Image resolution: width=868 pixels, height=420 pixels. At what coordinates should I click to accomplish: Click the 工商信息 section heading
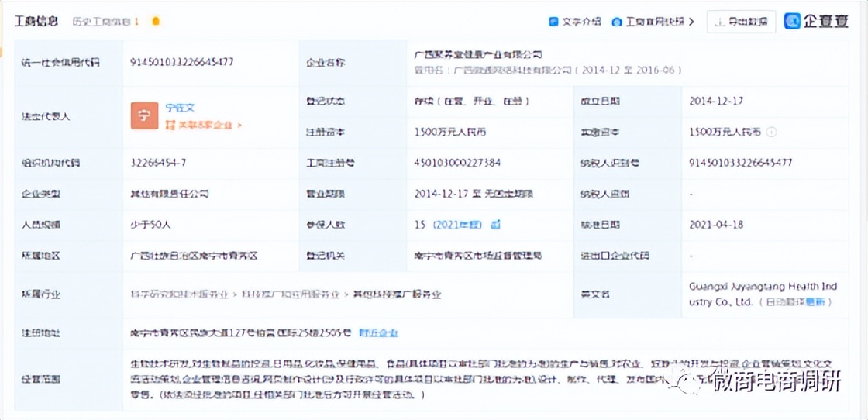36,22
